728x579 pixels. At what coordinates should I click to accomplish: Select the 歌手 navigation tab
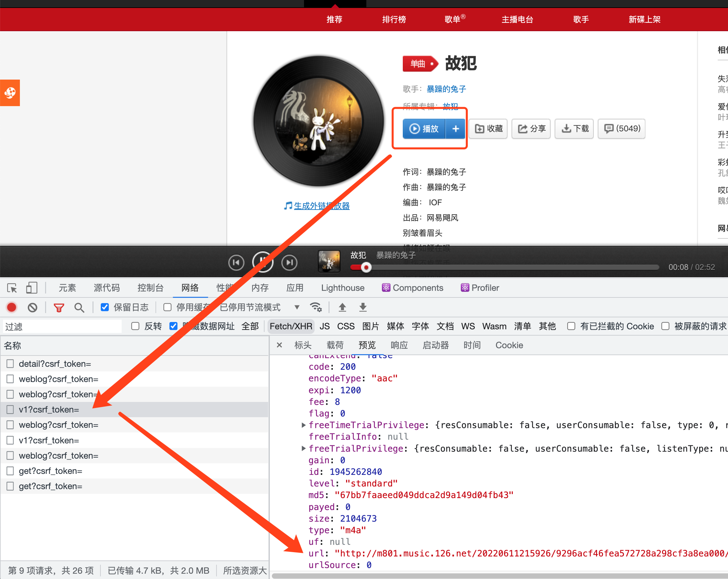click(x=581, y=19)
